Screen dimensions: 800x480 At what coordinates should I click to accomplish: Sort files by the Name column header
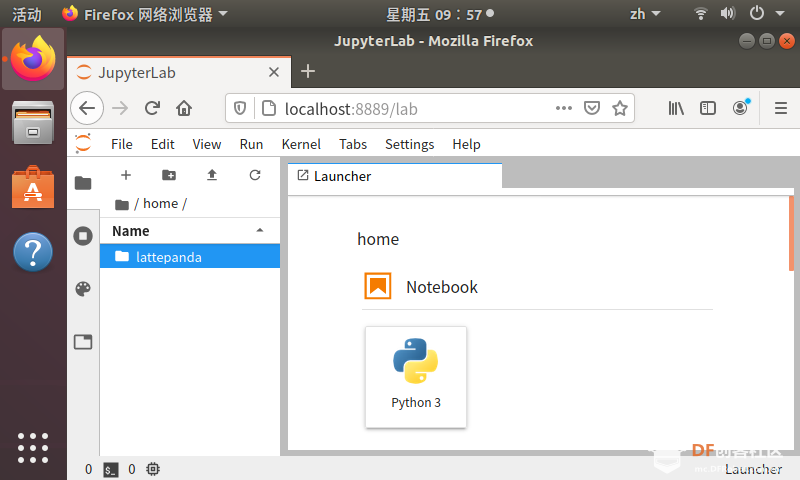190,231
